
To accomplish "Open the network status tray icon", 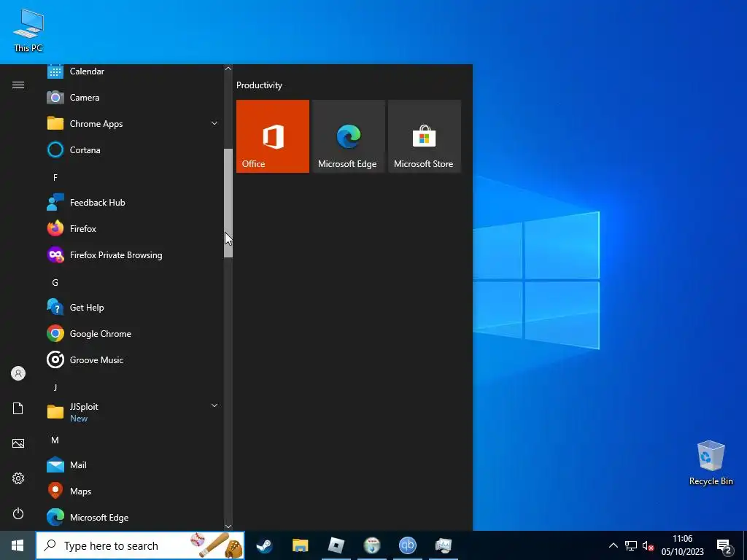I will coord(631,545).
